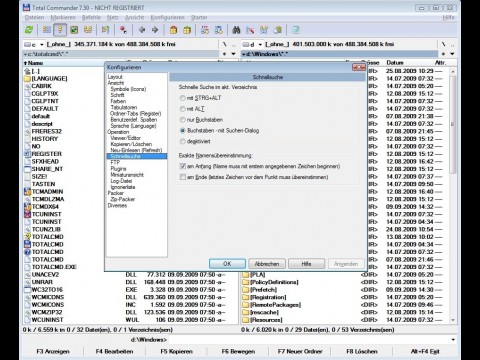The image size is (480, 360).
Task: Select 'Kopieren/Löschen' configuration entry
Action: [131, 144]
